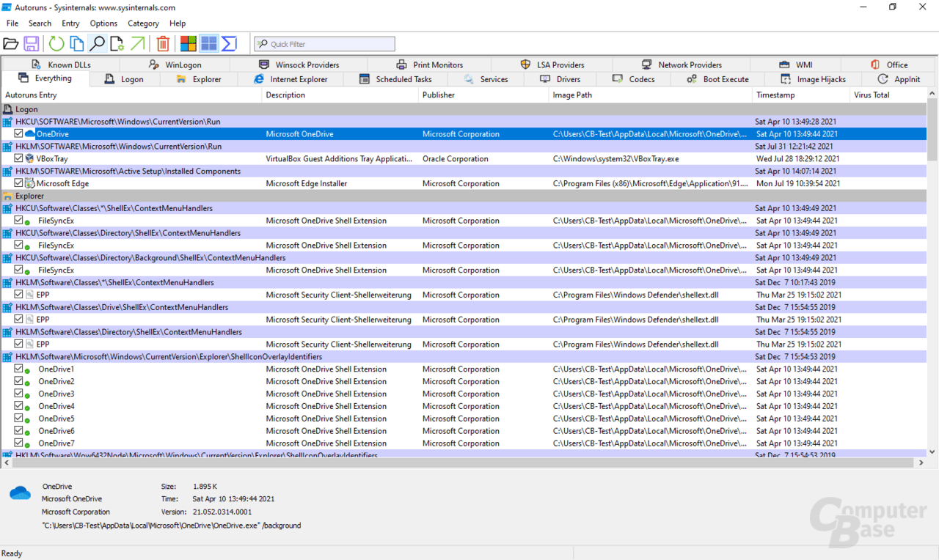Open the Category menu
The height and width of the screenshot is (560, 939).
[143, 23]
